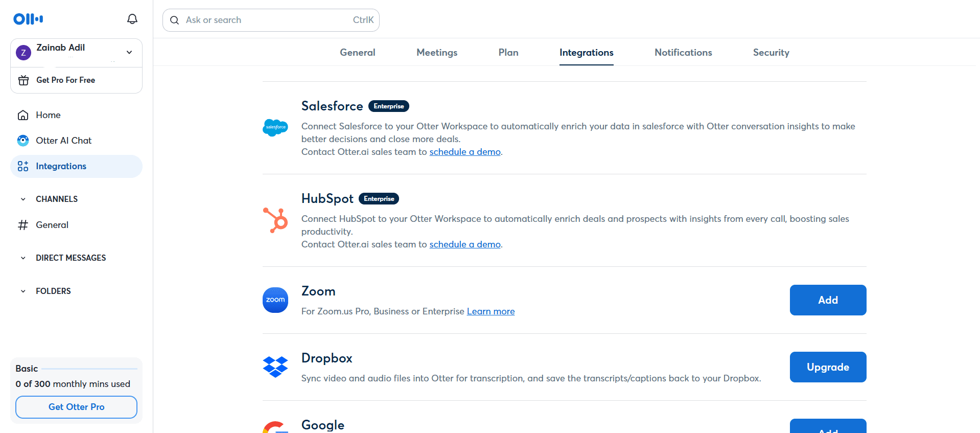Open the notifications bell
980x433 pixels.
(x=132, y=19)
